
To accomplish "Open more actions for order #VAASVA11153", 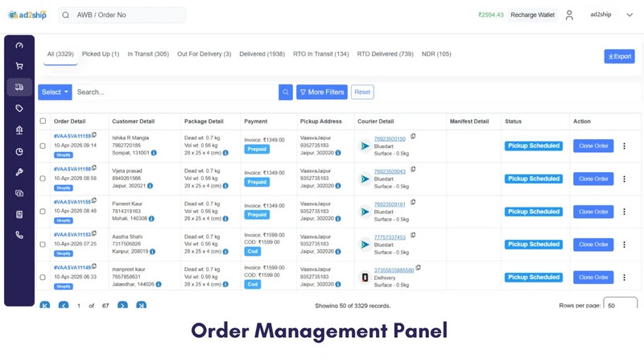I will click(625, 245).
